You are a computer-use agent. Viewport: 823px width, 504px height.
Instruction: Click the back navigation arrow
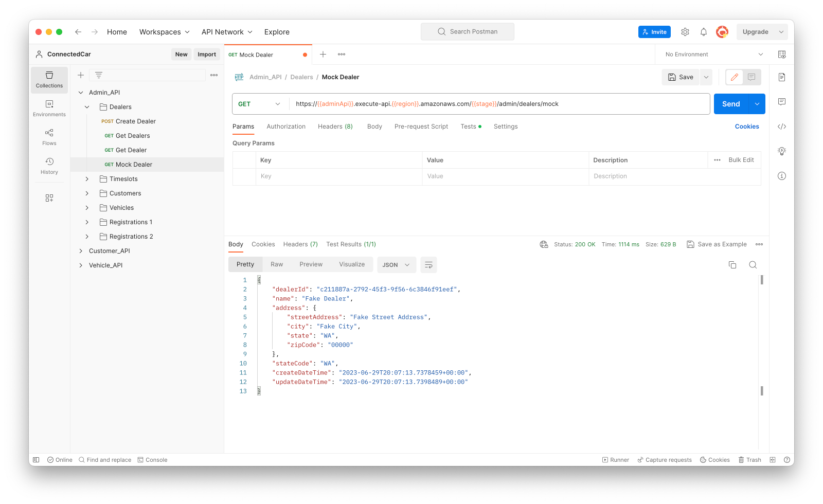point(78,32)
